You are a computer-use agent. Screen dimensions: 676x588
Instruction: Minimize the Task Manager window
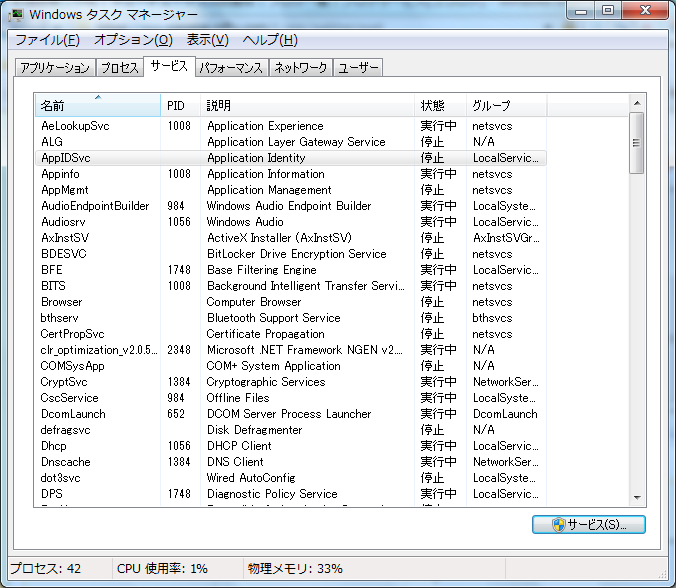pyautogui.click(x=581, y=11)
